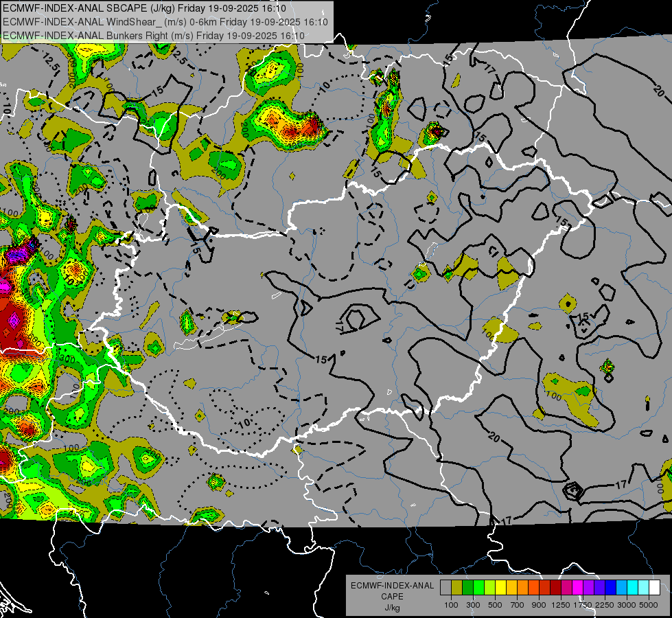
Task: Click the SBCAPE (J/kg) title line
Action: tap(145, 8)
